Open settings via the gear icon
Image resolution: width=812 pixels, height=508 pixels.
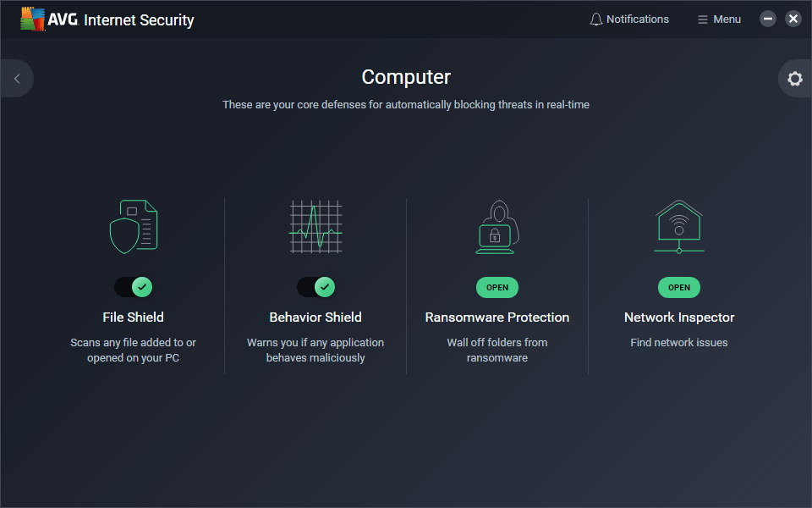click(x=794, y=79)
